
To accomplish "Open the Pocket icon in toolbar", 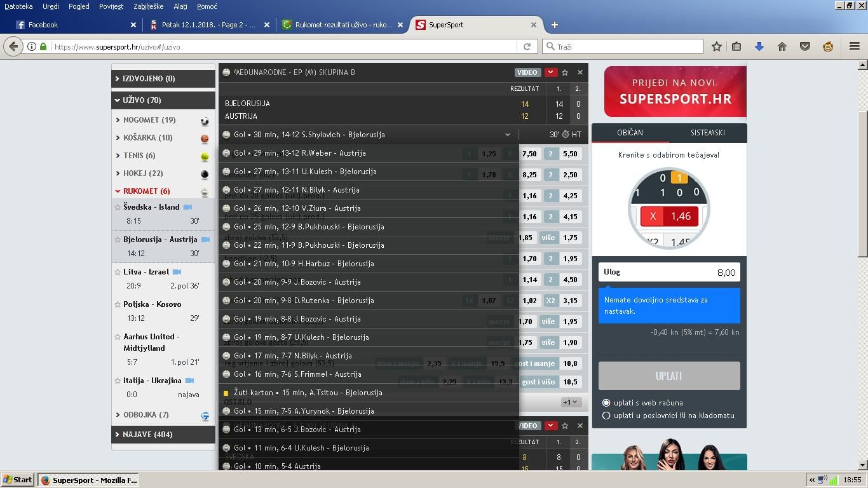I will [x=805, y=46].
